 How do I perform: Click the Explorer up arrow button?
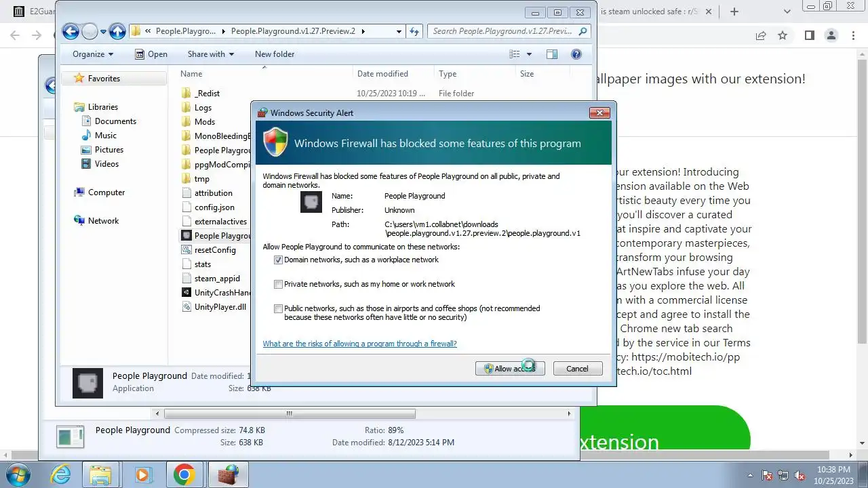click(x=117, y=31)
